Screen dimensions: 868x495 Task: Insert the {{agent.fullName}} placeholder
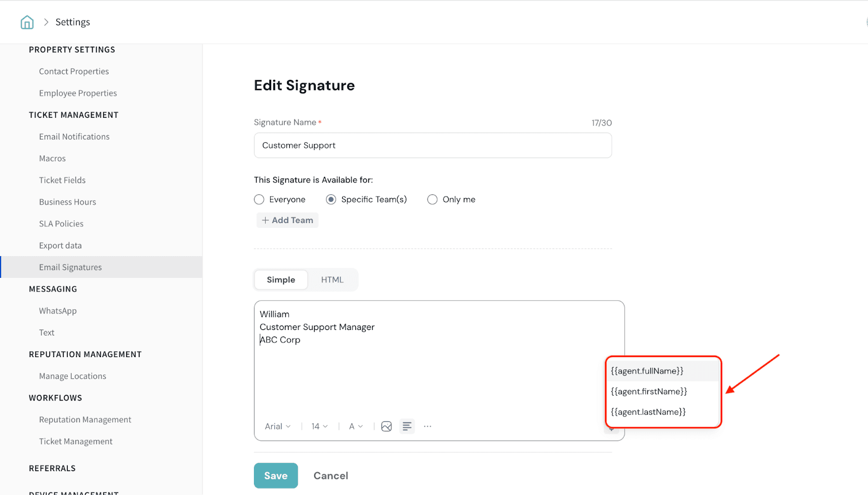coord(647,371)
